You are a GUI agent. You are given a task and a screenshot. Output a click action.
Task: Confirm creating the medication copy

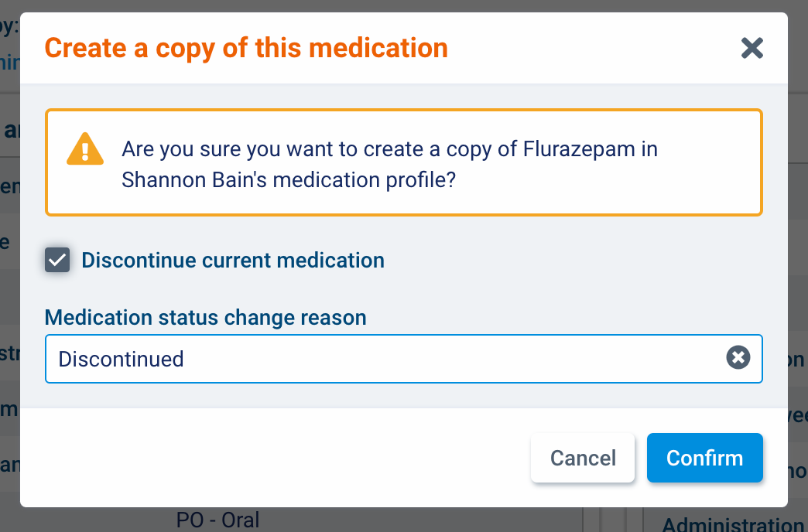(704, 458)
